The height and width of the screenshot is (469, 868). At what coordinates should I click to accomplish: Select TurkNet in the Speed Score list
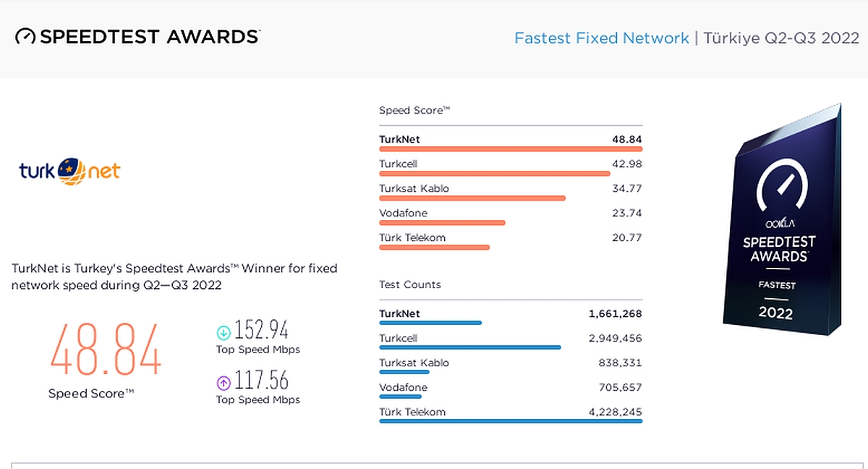click(x=399, y=139)
